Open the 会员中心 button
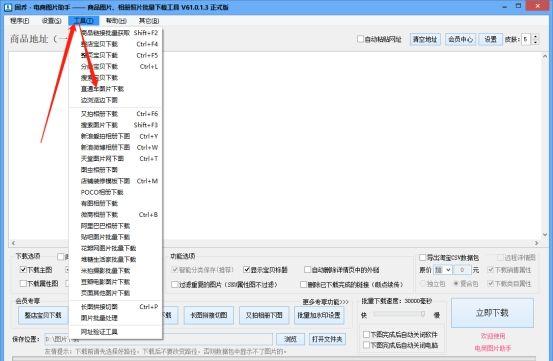This screenshot has height=361, width=553. (x=461, y=39)
